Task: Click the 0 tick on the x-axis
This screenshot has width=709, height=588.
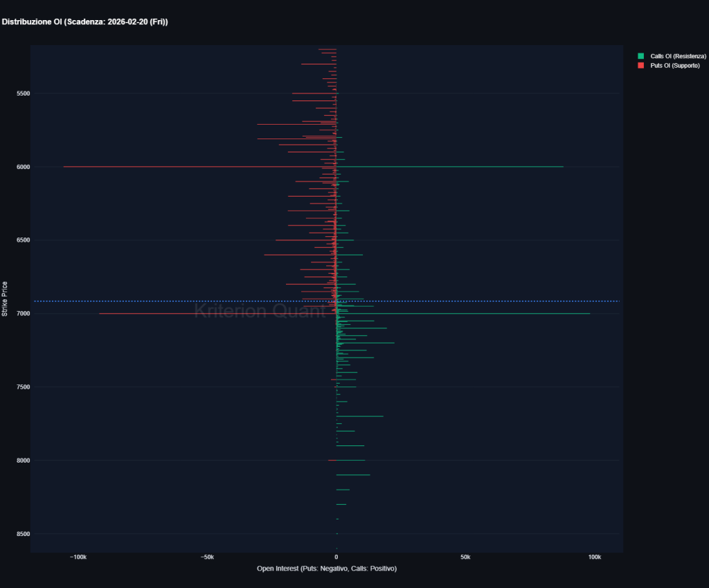Action: (336, 556)
